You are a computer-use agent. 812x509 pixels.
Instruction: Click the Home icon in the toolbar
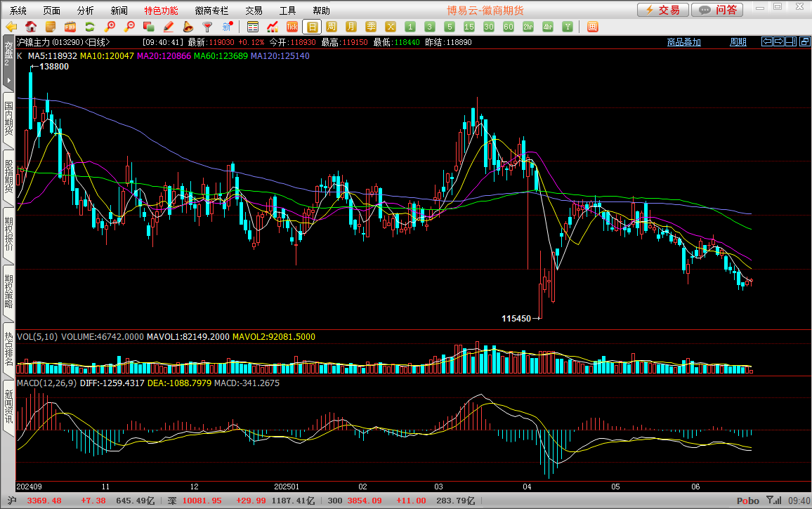point(31,27)
